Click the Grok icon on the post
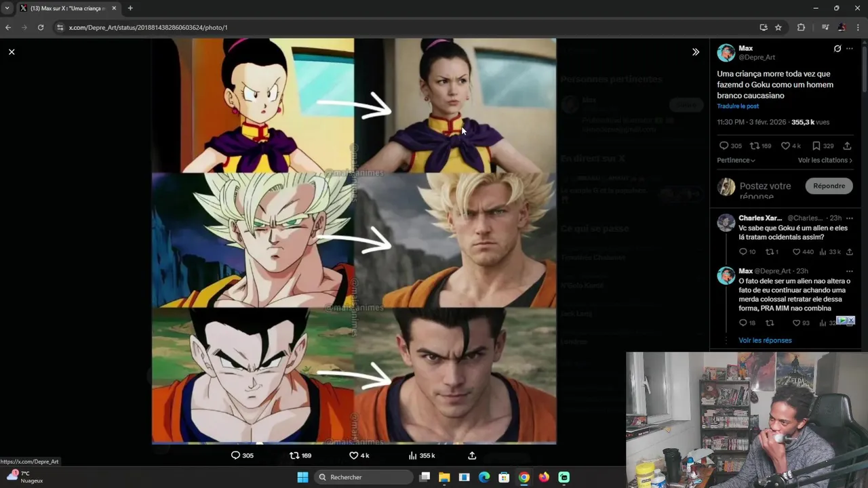 point(837,49)
